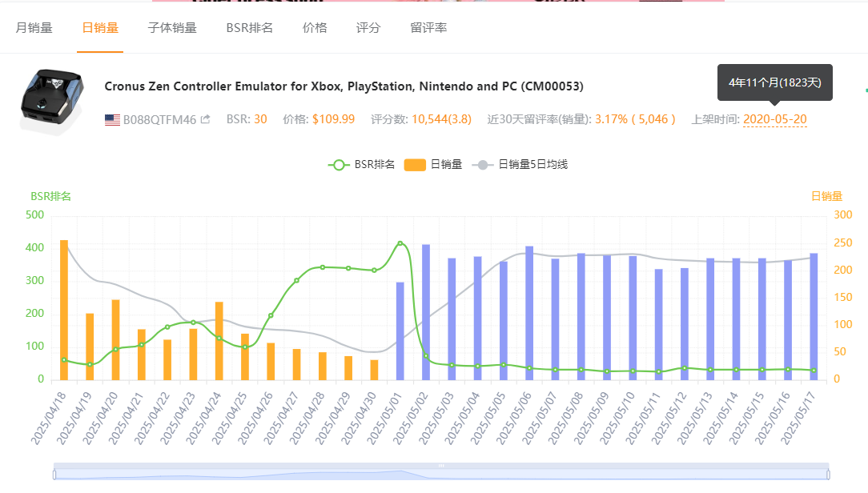868x493 pixels.
Task: Click the blue bar for 2025/05/11
Action: click(659, 325)
